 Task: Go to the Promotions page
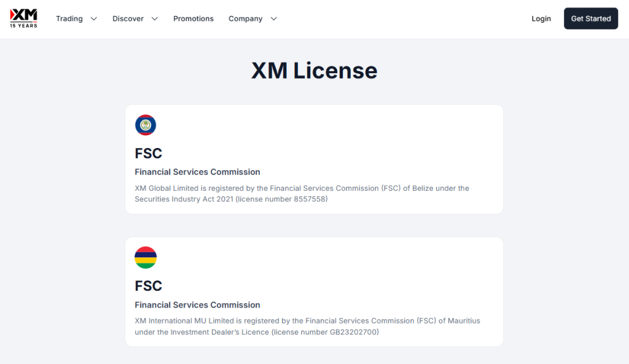click(193, 19)
